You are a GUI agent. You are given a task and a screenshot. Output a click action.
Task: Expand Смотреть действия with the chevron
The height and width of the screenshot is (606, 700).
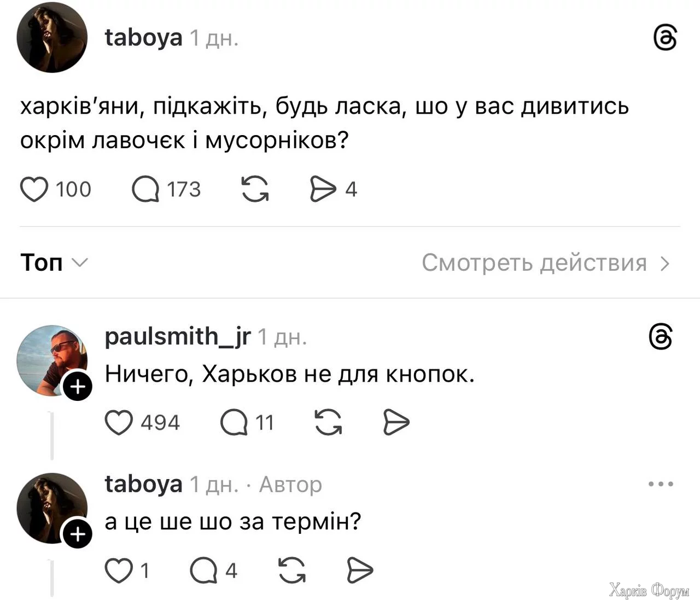[664, 263]
